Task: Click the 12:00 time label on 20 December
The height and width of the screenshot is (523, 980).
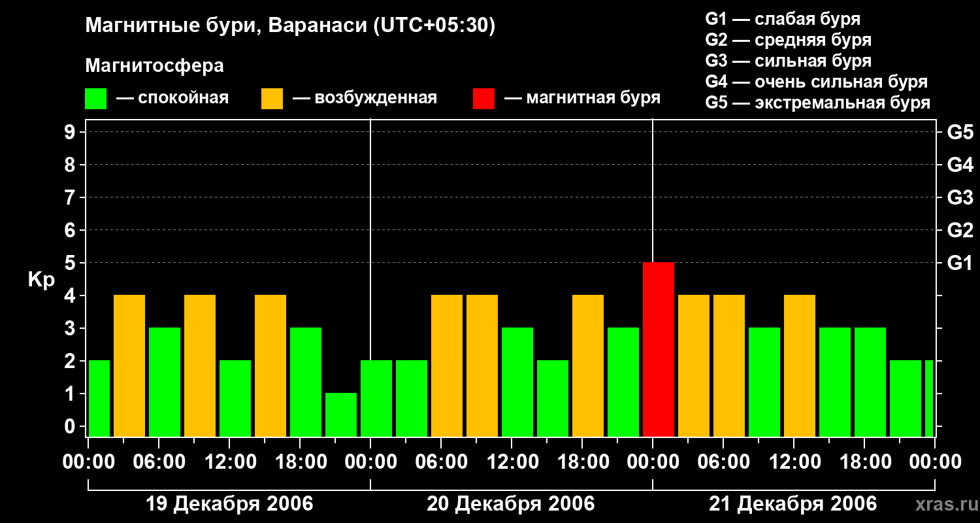Action: click(512, 462)
